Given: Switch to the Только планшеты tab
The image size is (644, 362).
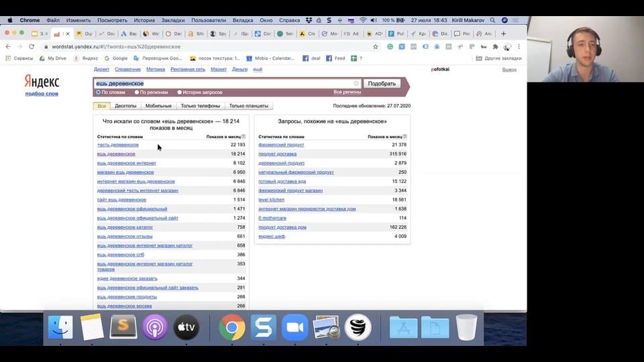Looking at the screenshot, I should click(249, 106).
